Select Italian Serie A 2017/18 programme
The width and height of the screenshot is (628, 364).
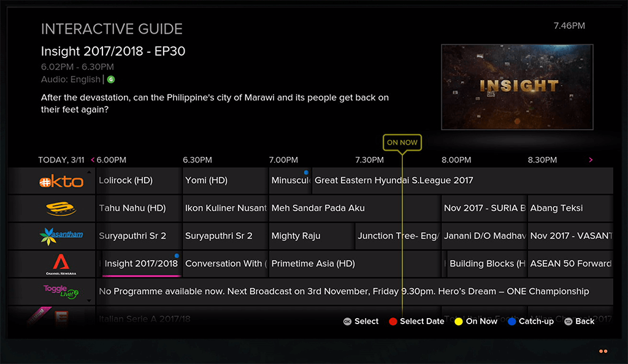click(x=269, y=319)
